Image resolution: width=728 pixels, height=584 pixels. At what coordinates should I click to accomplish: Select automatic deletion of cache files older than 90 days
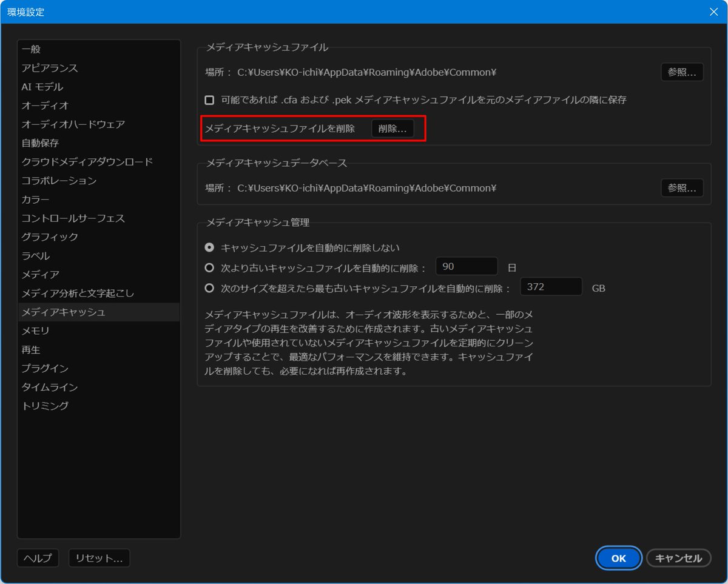(209, 267)
